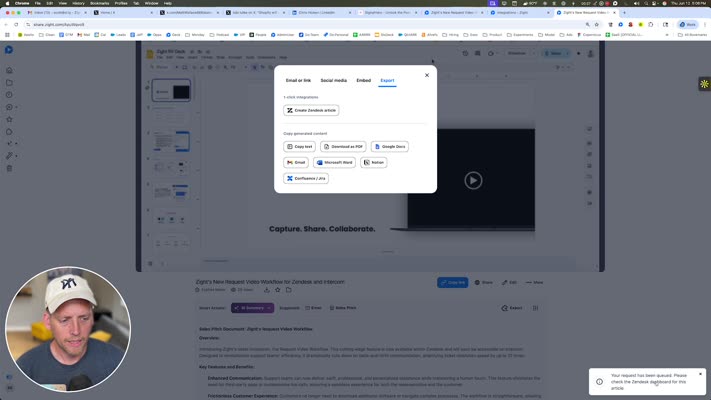Open the Apple menu
Image resolution: width=711 pixels, height=400 pixels.
[7, 3]
